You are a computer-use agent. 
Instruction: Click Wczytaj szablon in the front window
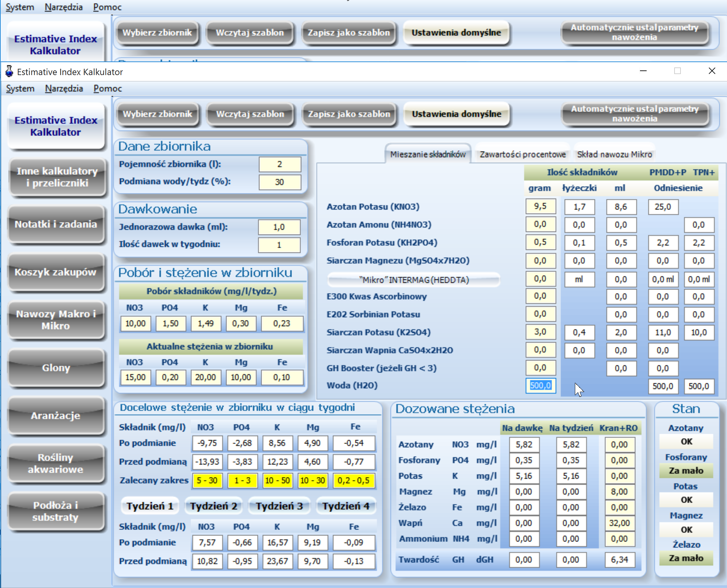point(250,114)
